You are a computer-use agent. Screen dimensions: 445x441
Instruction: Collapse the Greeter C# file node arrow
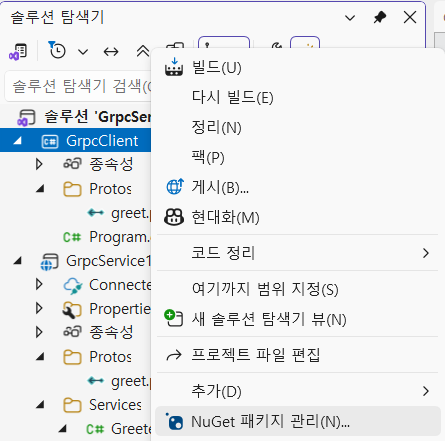coord(63,429)
